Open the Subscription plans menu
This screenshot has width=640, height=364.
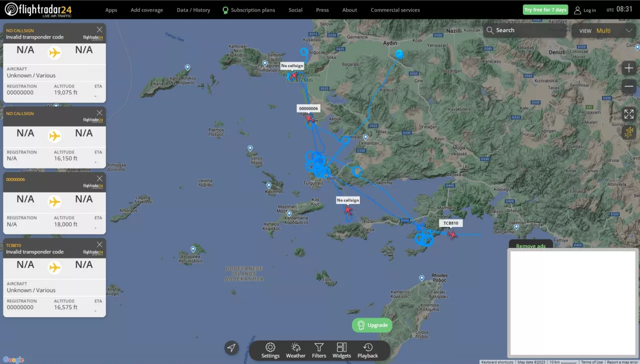(x=249, y=10)
